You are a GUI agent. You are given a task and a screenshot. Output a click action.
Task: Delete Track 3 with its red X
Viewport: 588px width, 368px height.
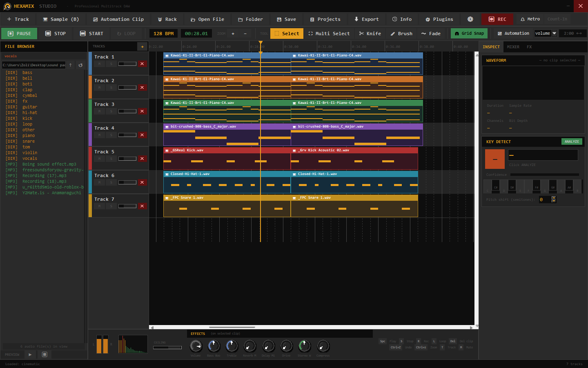click(142, 111)
